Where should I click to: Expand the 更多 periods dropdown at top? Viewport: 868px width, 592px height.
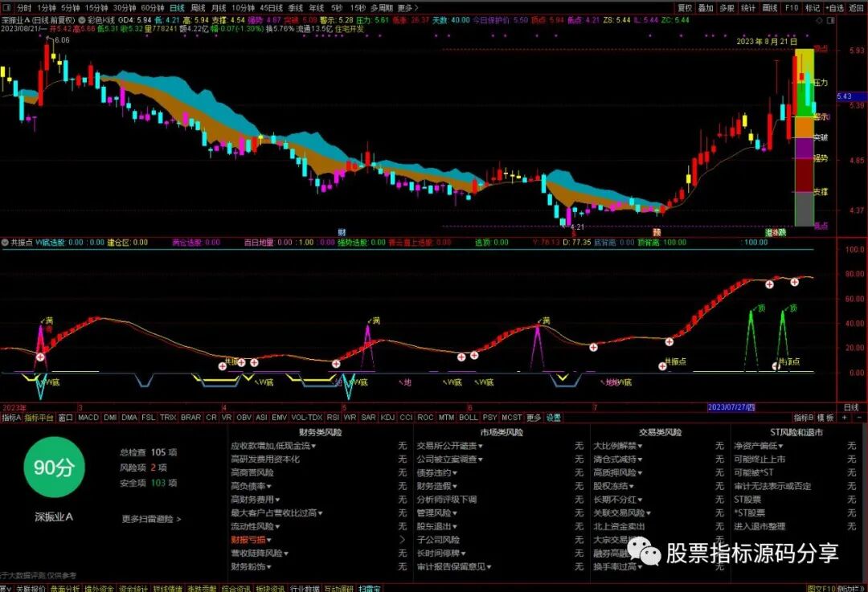(407, 8)
